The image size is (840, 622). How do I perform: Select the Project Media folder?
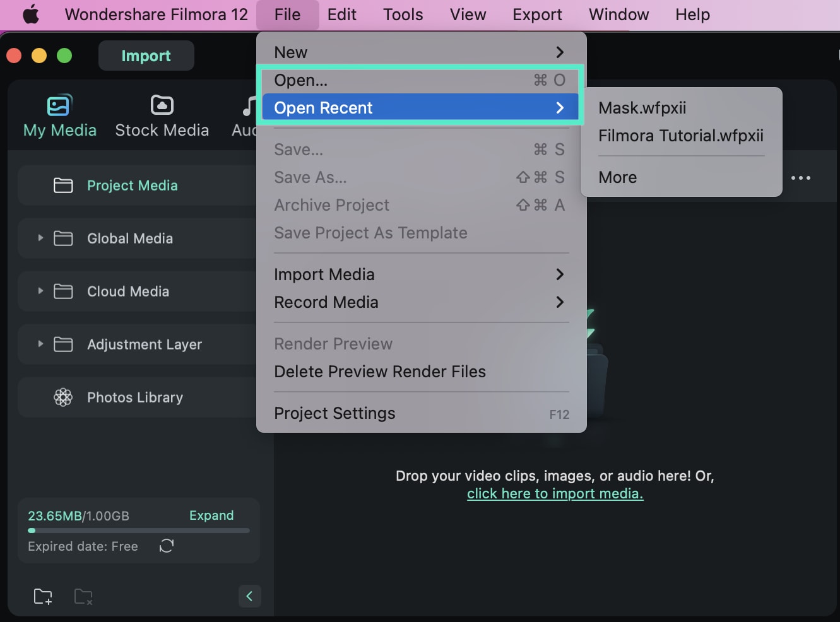click(x=133, y=185)
